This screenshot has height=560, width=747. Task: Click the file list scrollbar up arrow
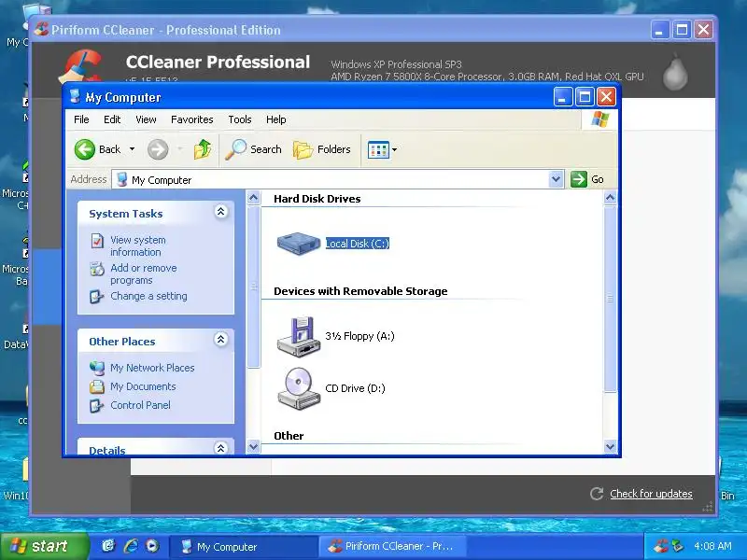(x=611, y=198)
